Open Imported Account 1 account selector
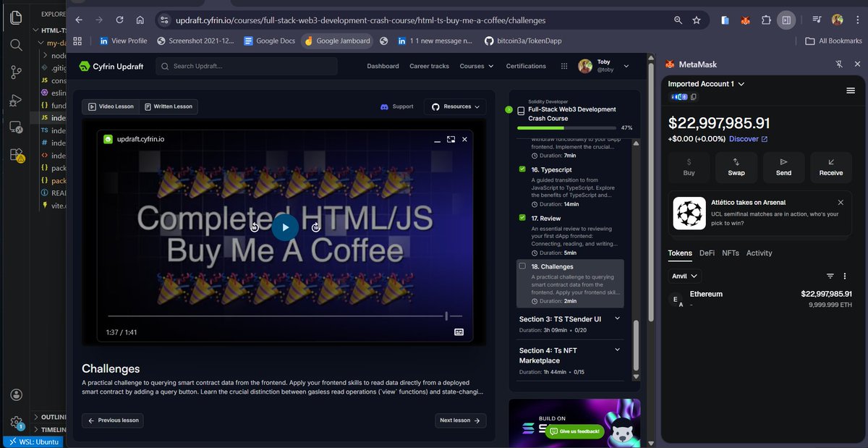The width and height of the screenshot is (868, 448). click(x=707, y=84)
